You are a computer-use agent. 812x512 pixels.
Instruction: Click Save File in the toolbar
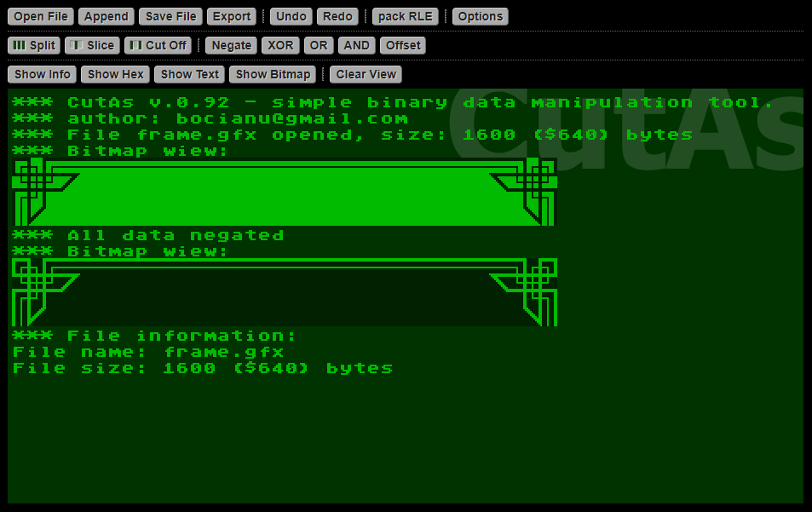pos(170,16)
